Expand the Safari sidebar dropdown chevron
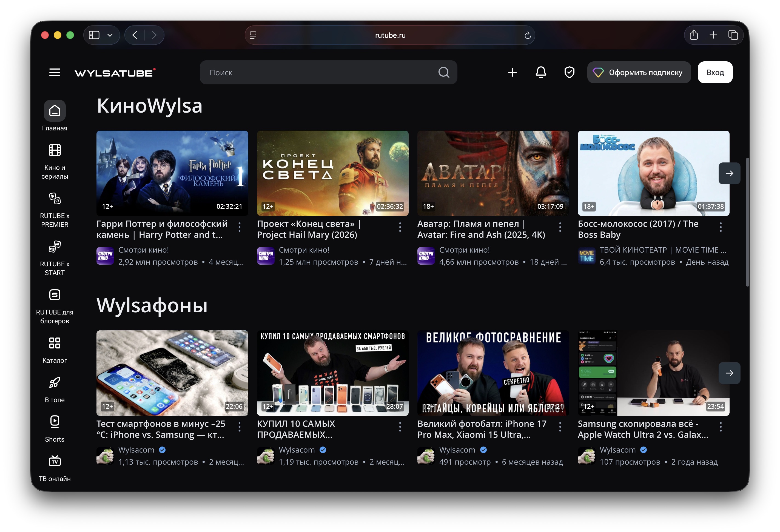Viewport: 780px width, 532px height. tap(110, 35)
